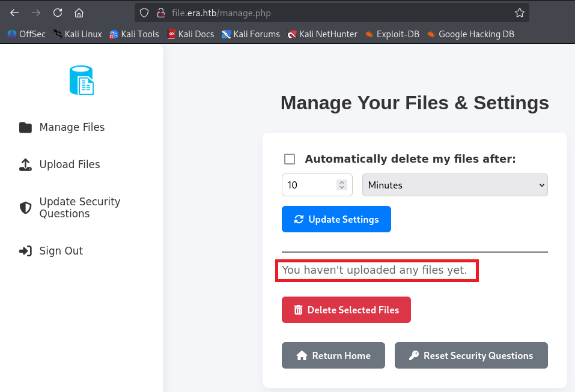The width and height of the screenshot is (575, 392).
Task: Click the shield icon for security questions
Action: tap(25, 208)
